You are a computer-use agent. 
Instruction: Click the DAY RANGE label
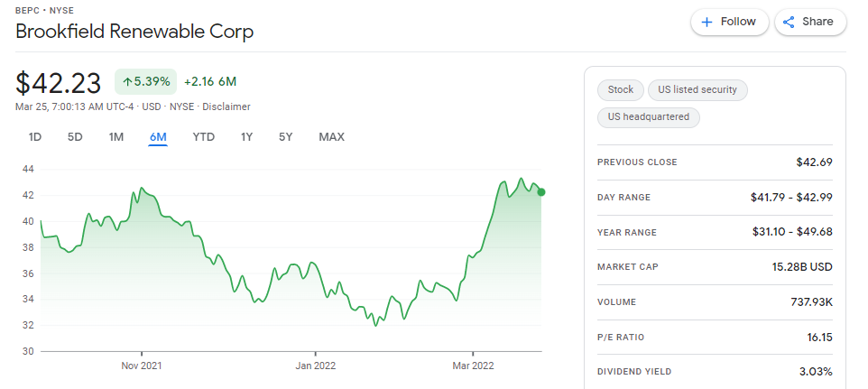click(x=623, y=198)
